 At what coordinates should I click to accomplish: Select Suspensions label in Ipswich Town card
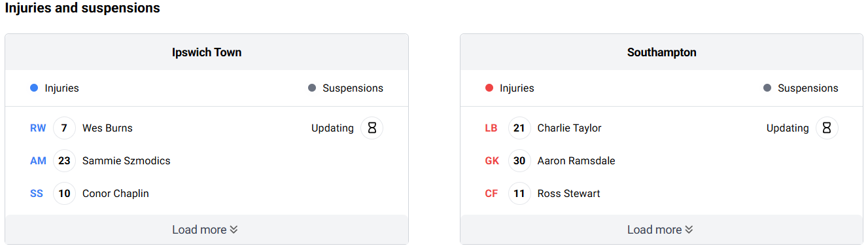coord(353,88)
